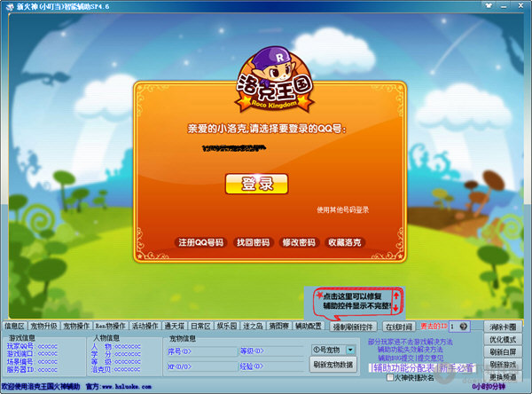Viewport: 532px width, 394px height.
Task: Click the 服务器ID value text
Action: coord(48,369)
